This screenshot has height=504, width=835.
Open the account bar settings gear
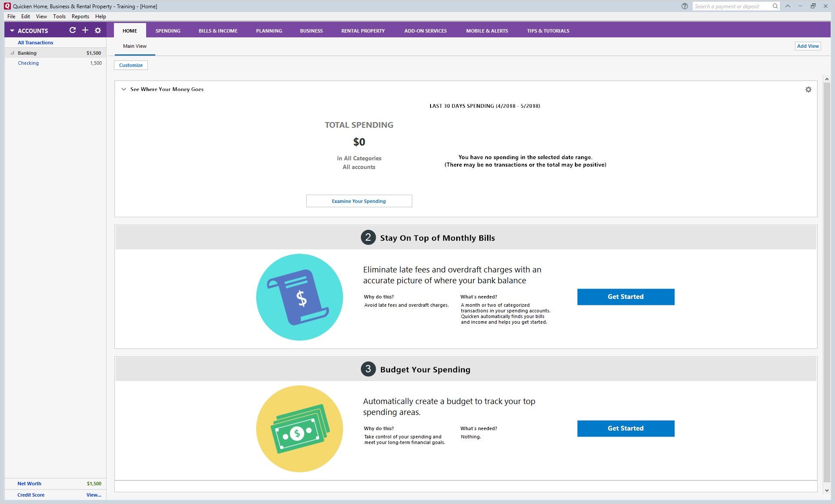pyautogui.click(x=98, y=30)
